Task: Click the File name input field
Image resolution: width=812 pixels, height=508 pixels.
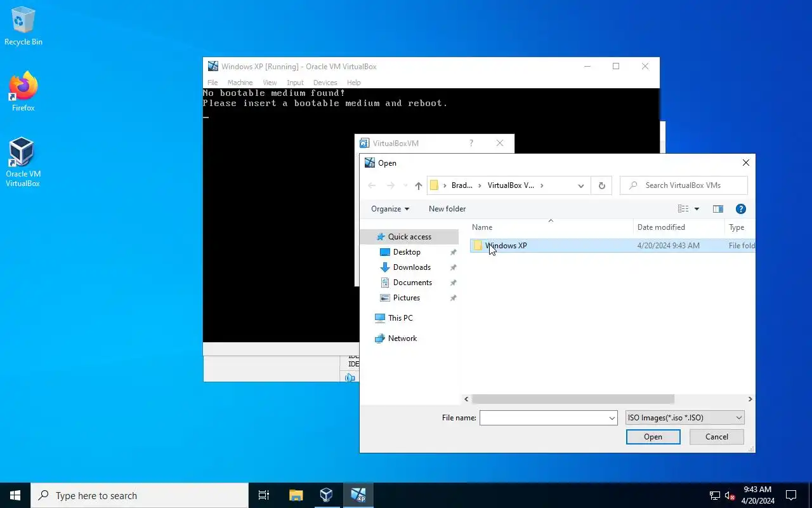Action: click(x=544, y=418)
